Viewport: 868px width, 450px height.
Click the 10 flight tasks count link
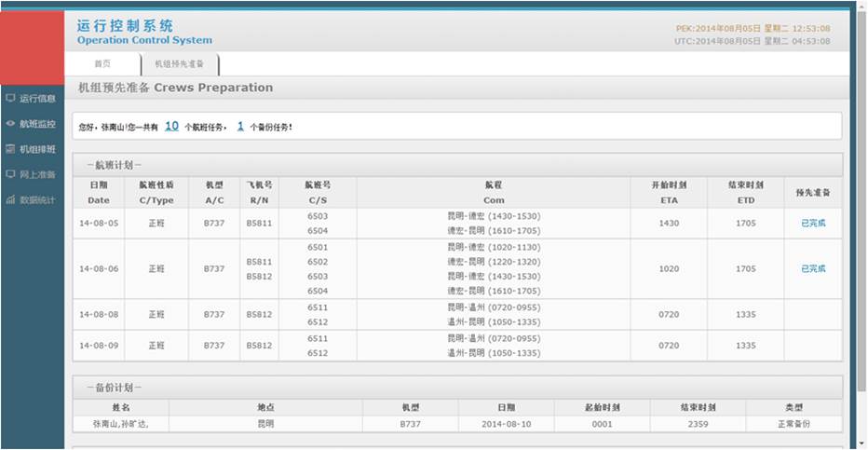171,126
